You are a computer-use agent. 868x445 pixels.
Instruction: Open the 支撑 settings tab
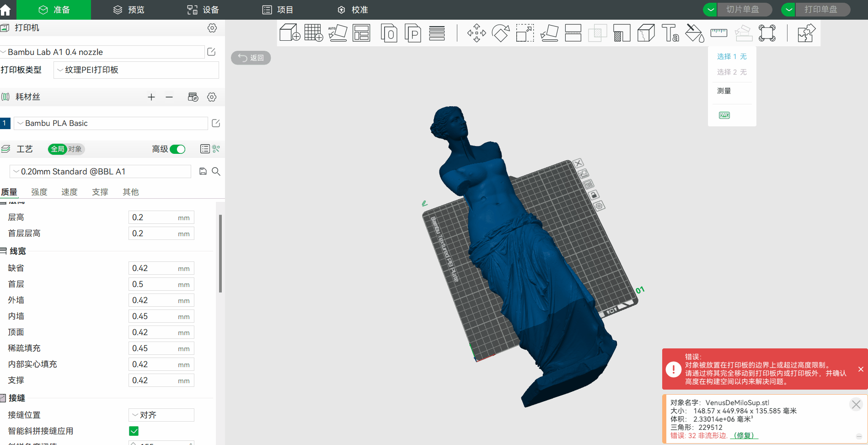tap(100, 192)
